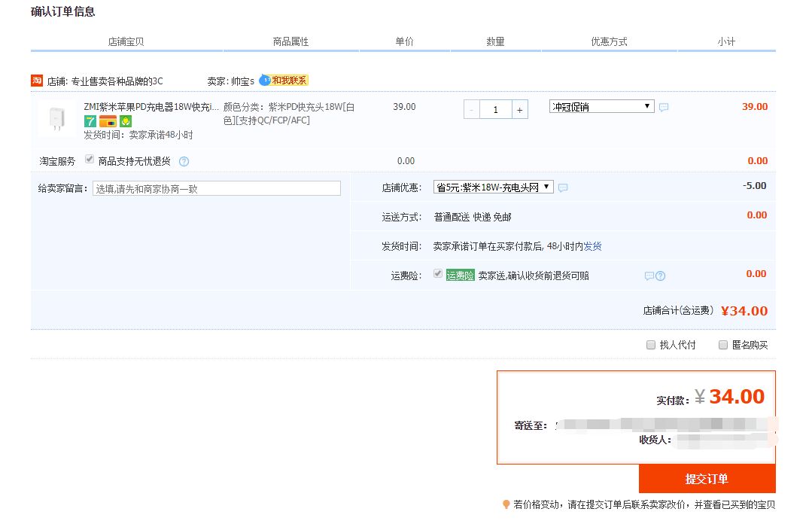Click comment icon in 运费险 row

pos(649,276)
